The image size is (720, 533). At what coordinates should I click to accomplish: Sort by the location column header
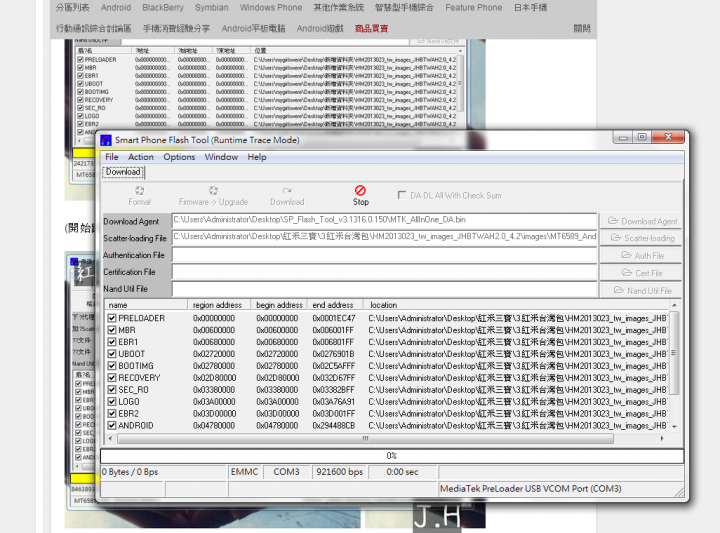[x=517, y=305]
